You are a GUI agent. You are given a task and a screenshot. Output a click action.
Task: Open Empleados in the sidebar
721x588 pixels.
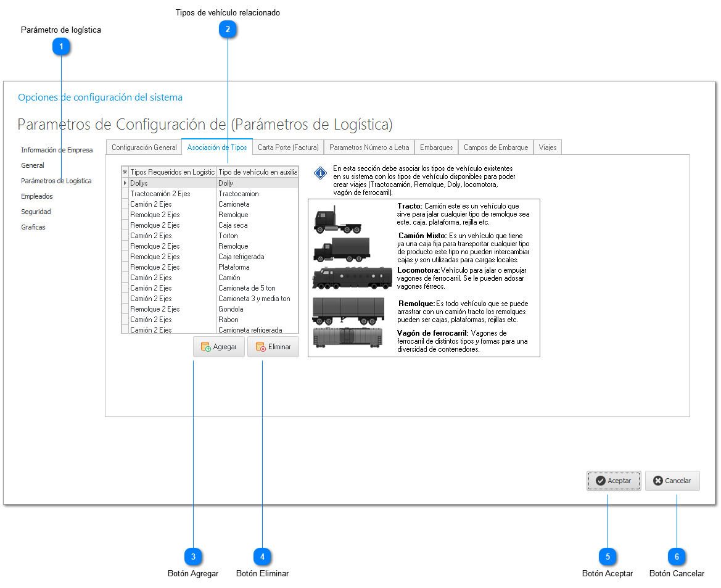pos(37,196)
